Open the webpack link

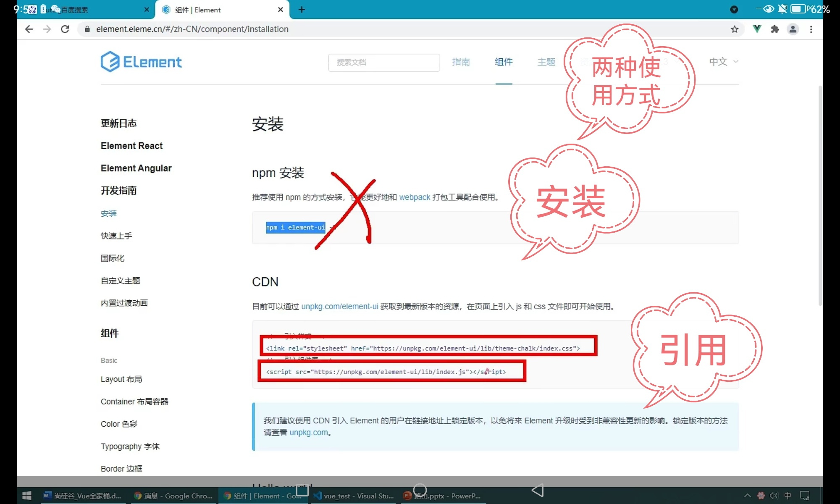(x=415, y=197)
